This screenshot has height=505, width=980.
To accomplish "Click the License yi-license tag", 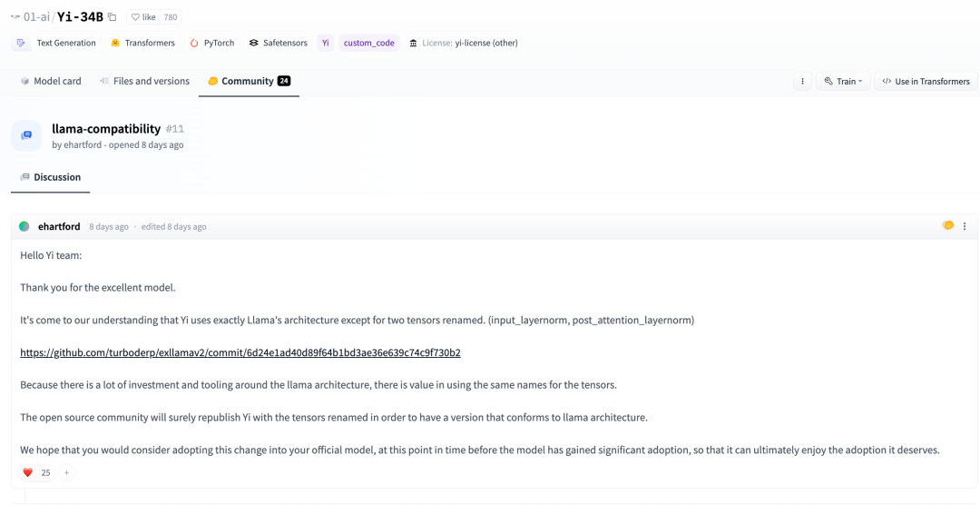I will [x=463, y=43].
